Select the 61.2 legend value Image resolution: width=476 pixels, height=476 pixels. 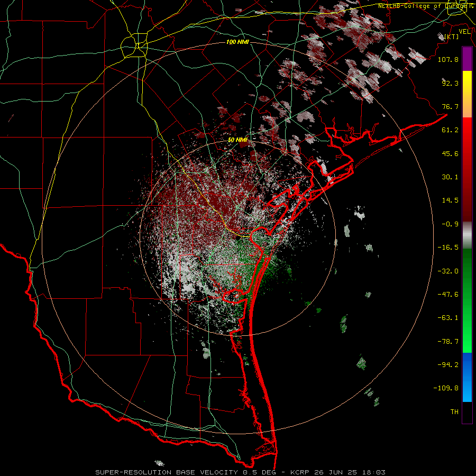(450, 130)
